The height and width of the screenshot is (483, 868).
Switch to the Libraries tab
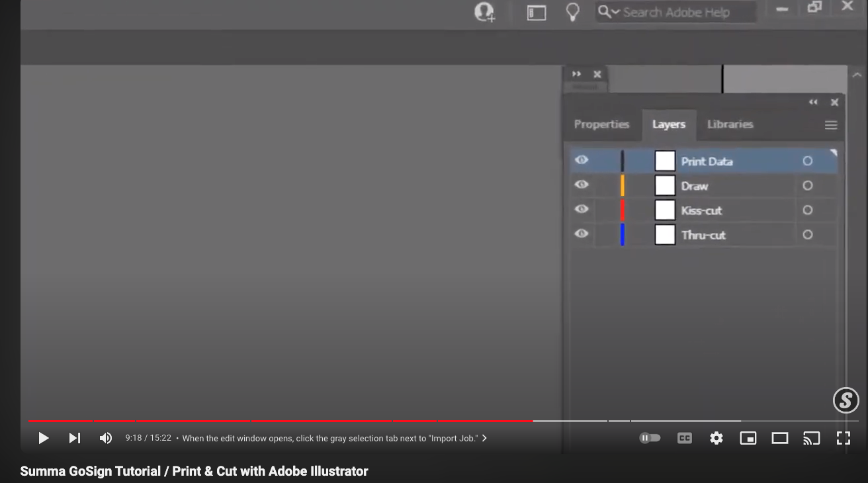(x=730, y=124)
